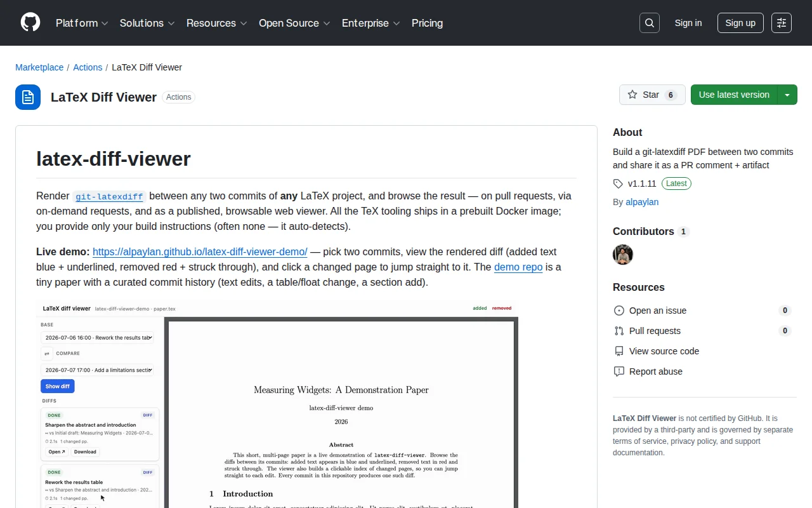Click the Latest release badge
This screenshot has width=812, height=508.
[x=676, y=184]
